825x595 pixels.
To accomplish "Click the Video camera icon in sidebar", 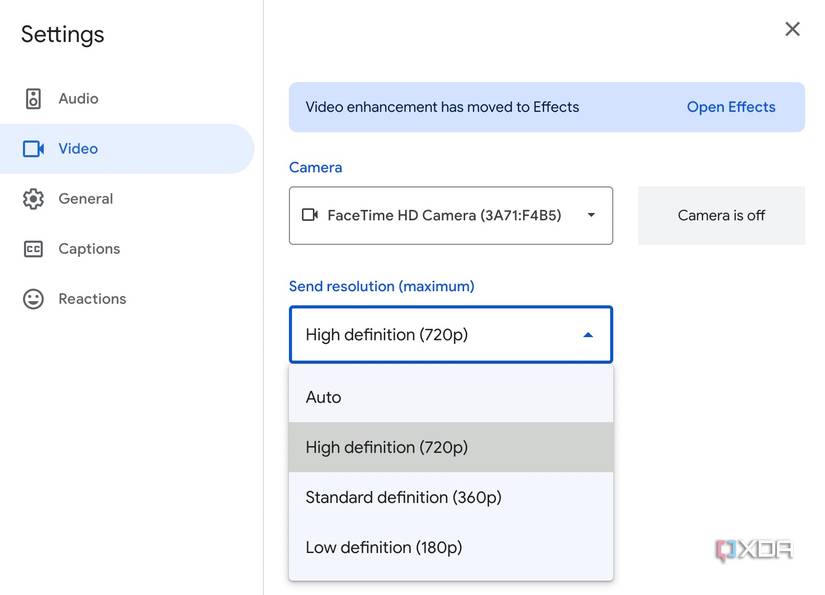I will (x=33, y=149).
